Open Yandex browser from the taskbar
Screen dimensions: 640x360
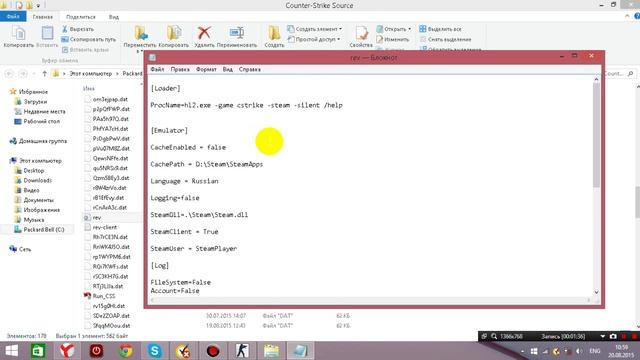(x=67, y=351)
